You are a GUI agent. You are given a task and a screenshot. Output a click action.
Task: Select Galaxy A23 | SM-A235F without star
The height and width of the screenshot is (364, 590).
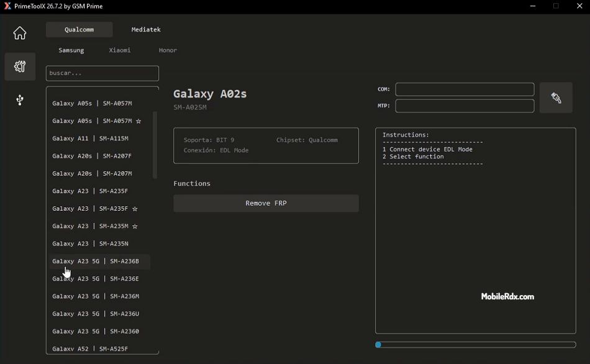(x=100, y=191)
